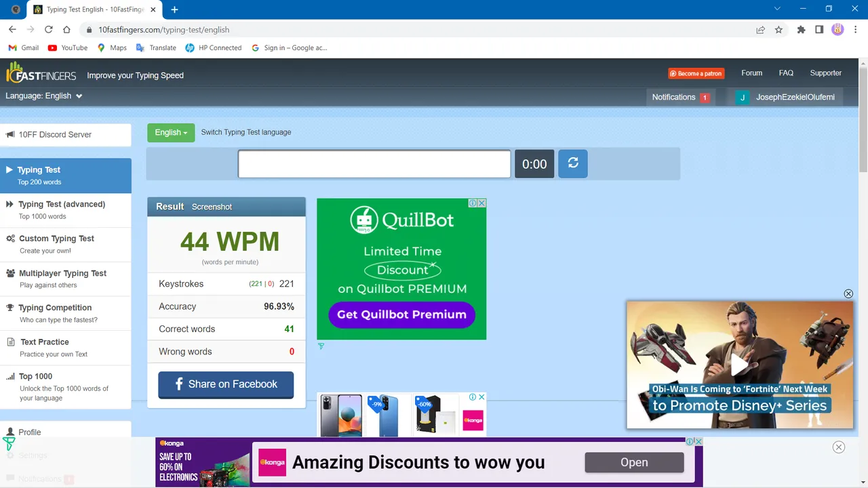
Task: Open the Chrome profile avatar
Action: pyautogui.click(x=837, y=30)
